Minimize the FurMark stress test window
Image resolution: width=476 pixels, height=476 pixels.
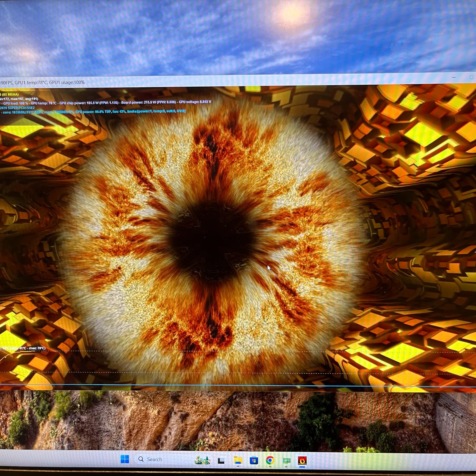click(454, 78)
